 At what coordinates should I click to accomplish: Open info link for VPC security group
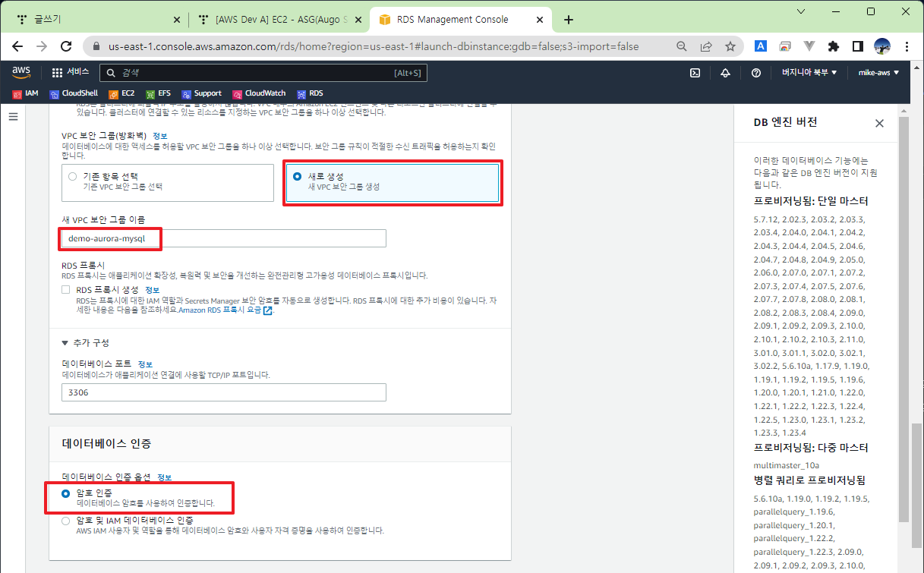tap(160, 136)
